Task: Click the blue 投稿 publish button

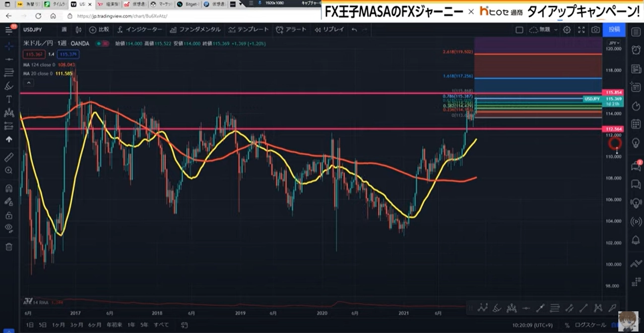Action: click(x=614, y=30)
